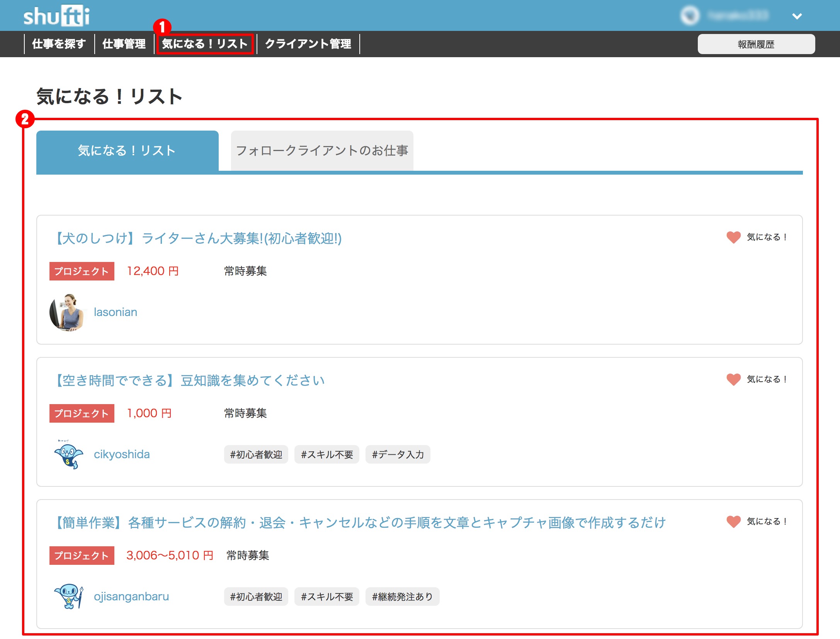This screenshot has width=840, height=639.
Task: Open 豆知識を集めてください job title
Action: [x=189, y=381]
